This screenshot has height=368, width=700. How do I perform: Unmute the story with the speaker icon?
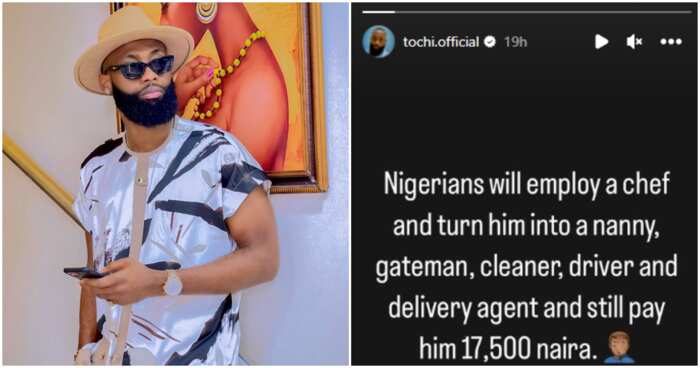coord(634,42)
